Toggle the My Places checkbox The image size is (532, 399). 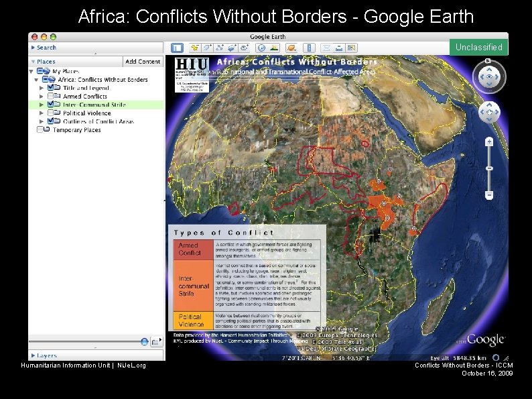[40, 71]
